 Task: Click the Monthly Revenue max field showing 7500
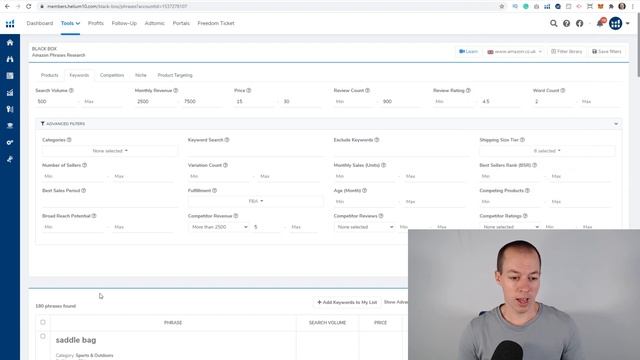click(202, 102)
